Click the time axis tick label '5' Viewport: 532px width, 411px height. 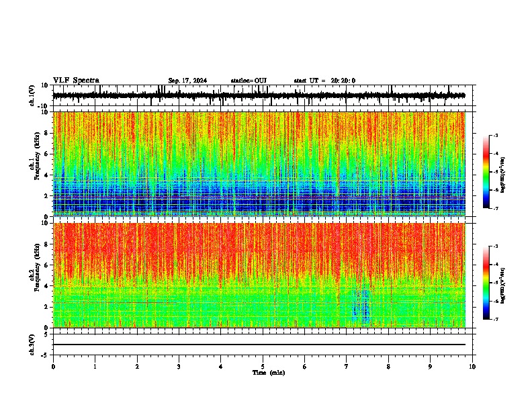click(x=263, y=367)
